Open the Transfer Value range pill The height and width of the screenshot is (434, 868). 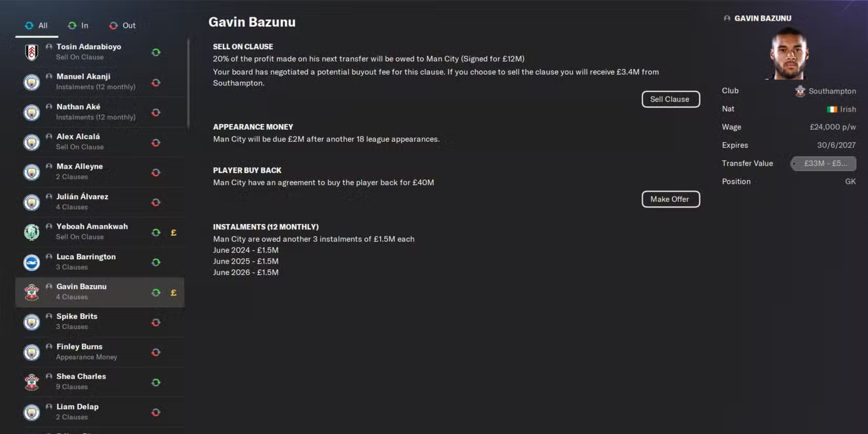tap(823, 163)
